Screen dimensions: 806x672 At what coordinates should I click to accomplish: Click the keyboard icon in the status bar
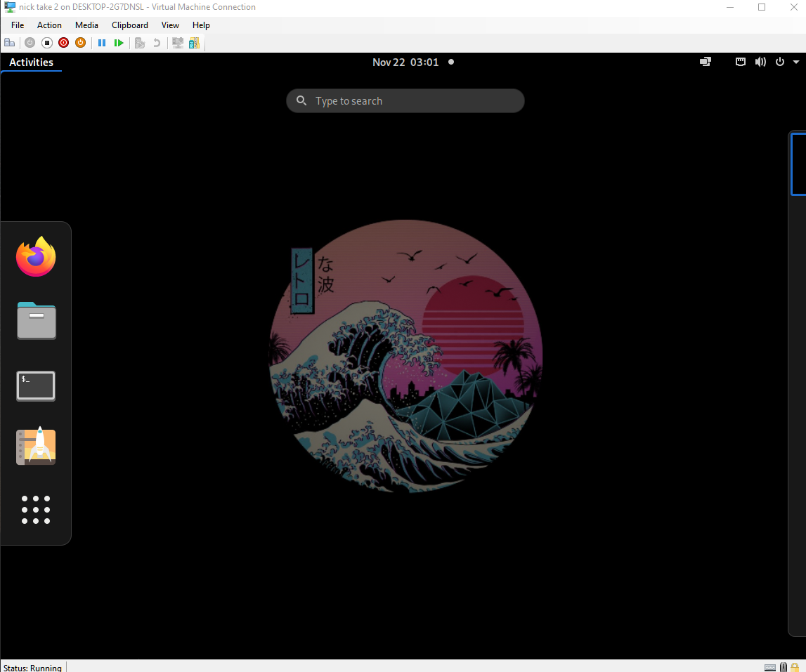click(x=770, y=667)
